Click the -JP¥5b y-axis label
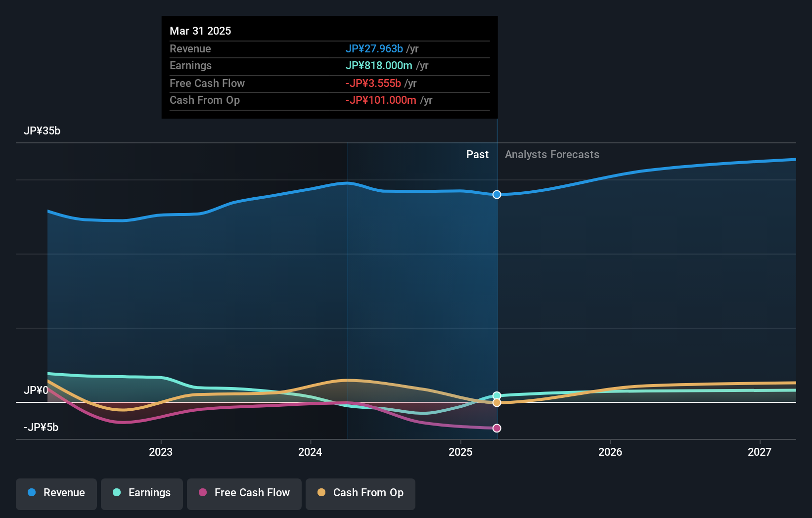 pos(41,427)
